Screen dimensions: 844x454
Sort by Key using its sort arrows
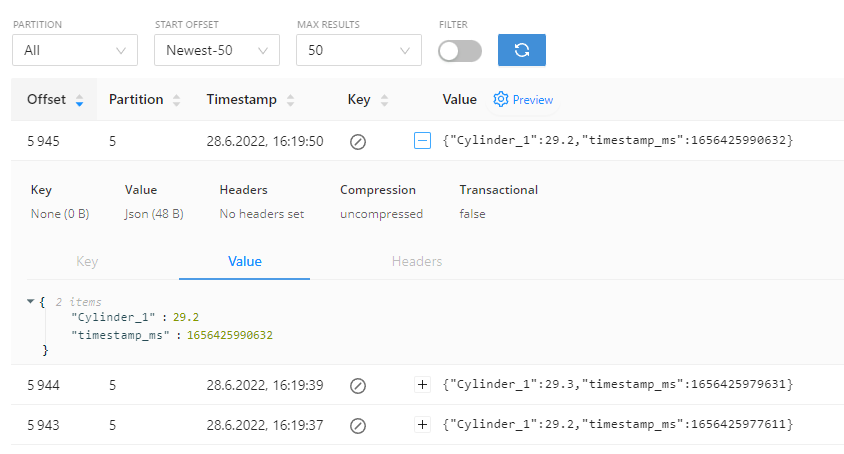pos(384,100)
